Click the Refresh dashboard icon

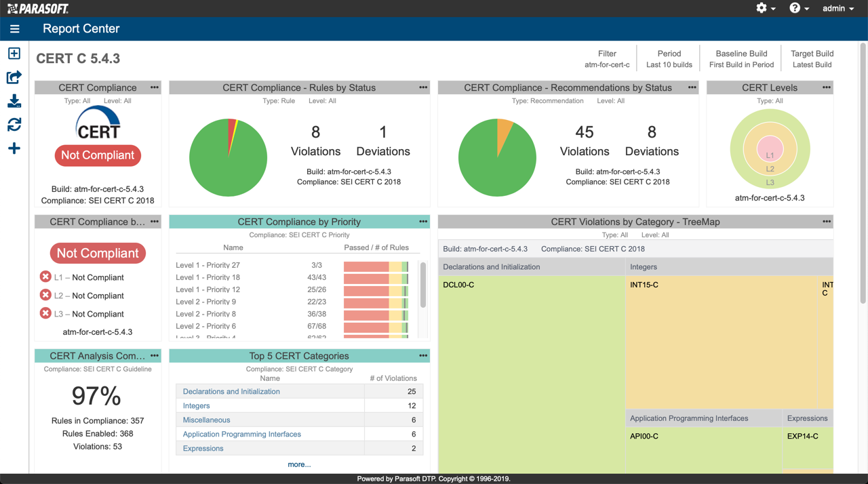14,125
